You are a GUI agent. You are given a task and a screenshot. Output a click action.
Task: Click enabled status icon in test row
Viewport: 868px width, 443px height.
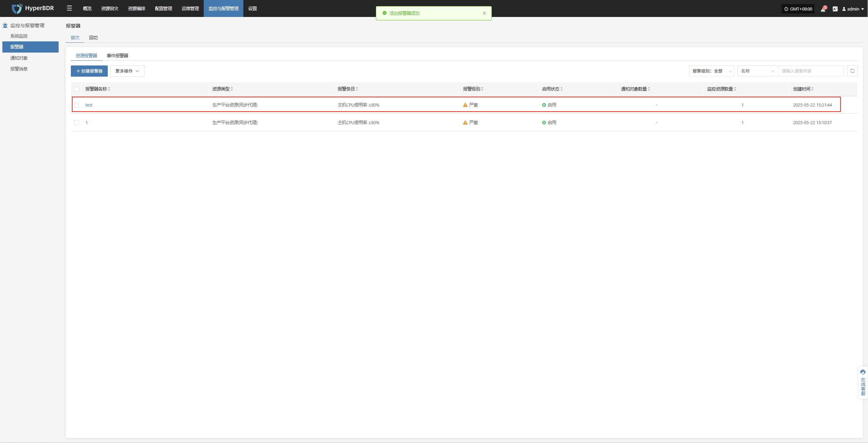pyautogui.click(x=544, y=105)
